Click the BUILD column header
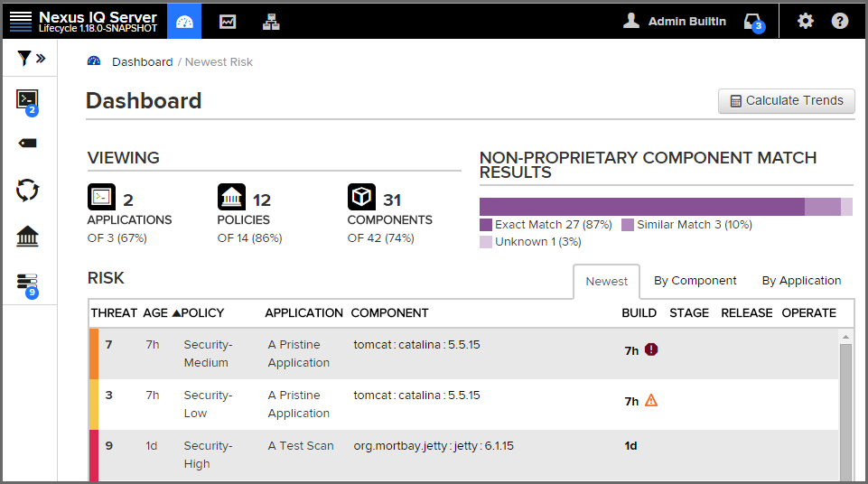868x484 pixels. point(639,313)
